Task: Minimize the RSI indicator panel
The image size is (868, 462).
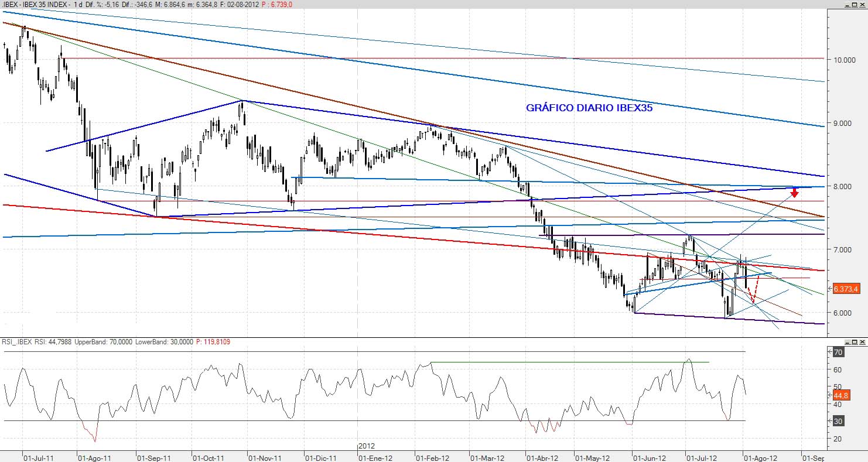Action: [x=846, y=342]
